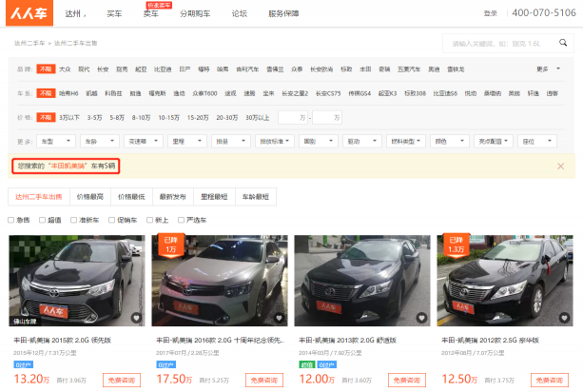
Task: Open 丰田-凯美瑞 2013款 2.0G 舒适版 title
Action: pos(348,340)
